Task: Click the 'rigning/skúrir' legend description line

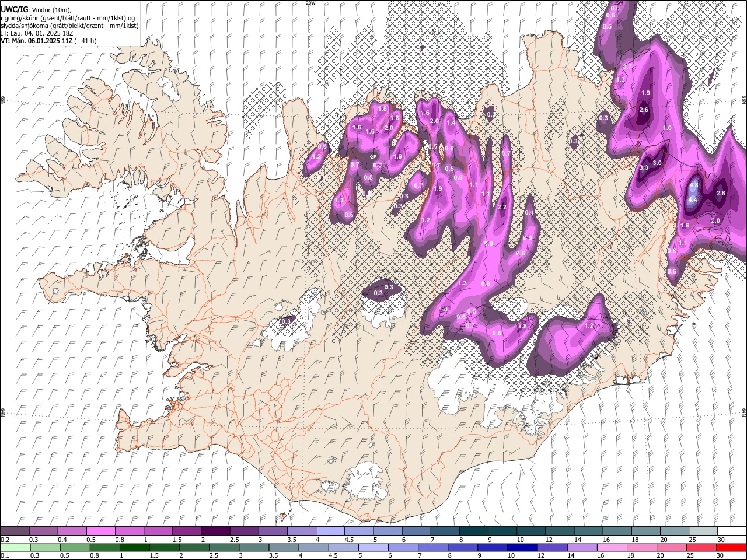Action: [67, 18]
